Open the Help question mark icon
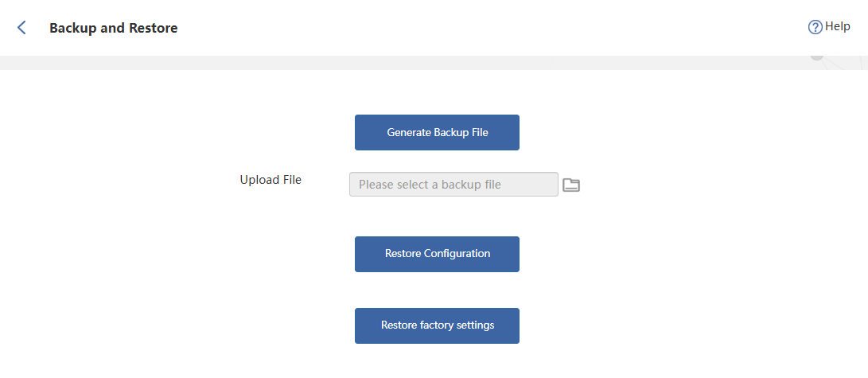The height and width of the screenshot is (378, 868). (x=815, y=27)
